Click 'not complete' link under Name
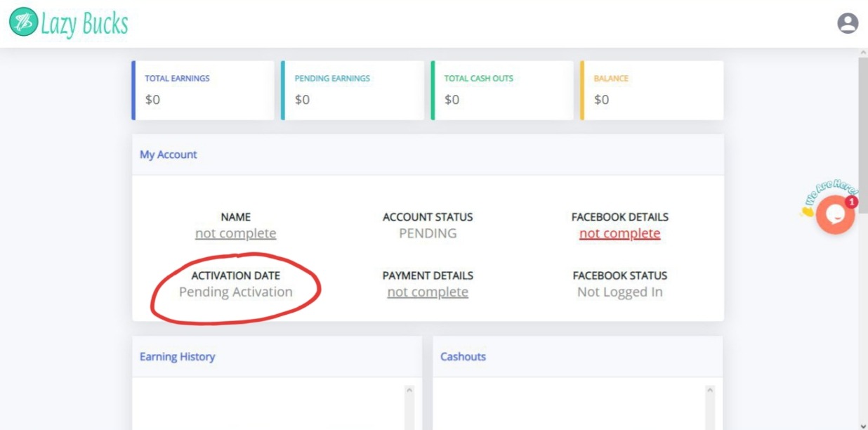The height and width of the screenshot is (430, 868). [x=235, y=233]
